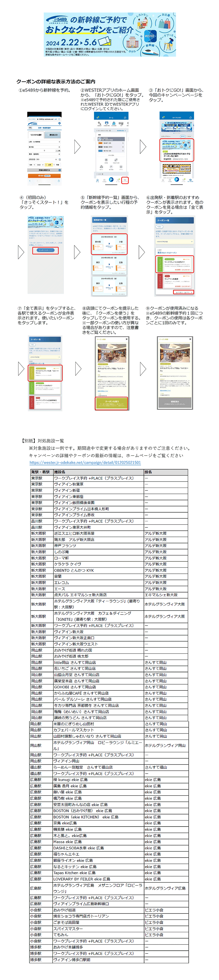Tap the reload icon in the step ② header
The height and width of the screenshot is (980, 219).
[125, 118]
